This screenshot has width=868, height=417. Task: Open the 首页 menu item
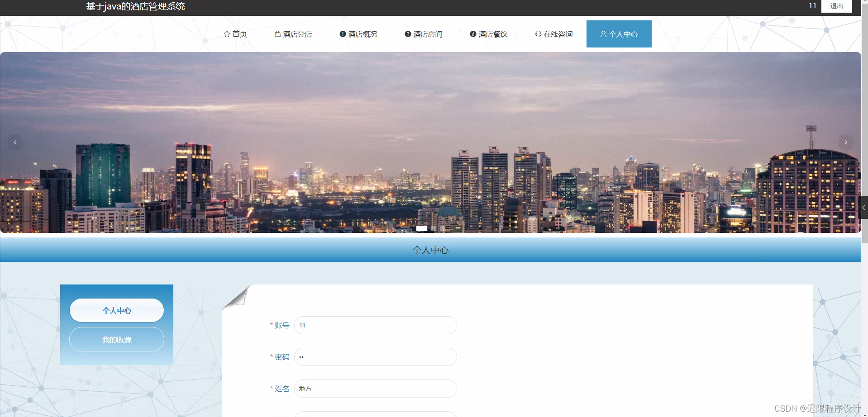point(239,33)
